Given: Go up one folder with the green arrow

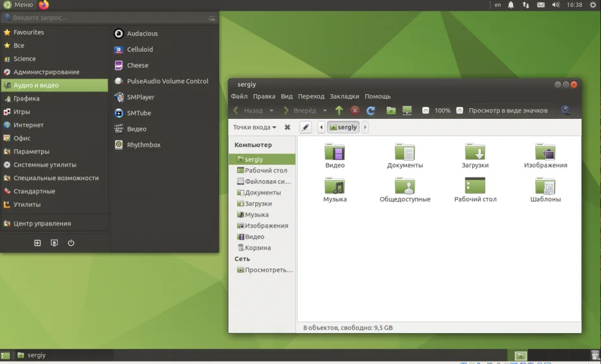Looking at the screenshot, I should (339, 111).
